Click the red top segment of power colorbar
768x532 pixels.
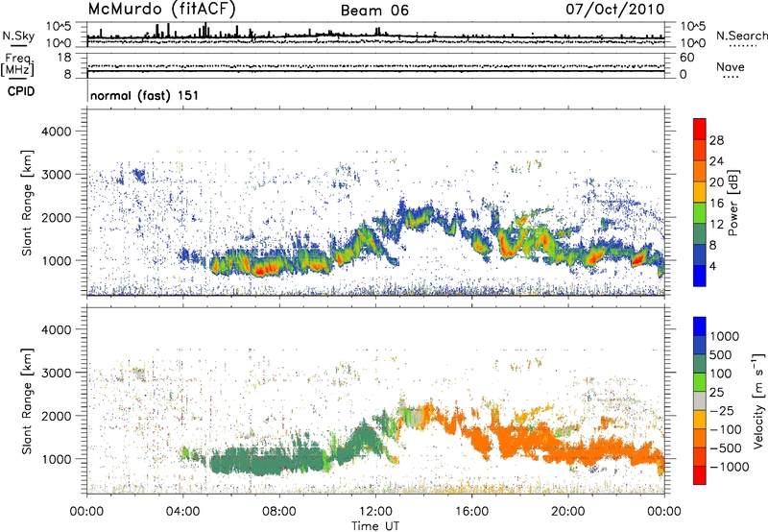click(700, 129)
